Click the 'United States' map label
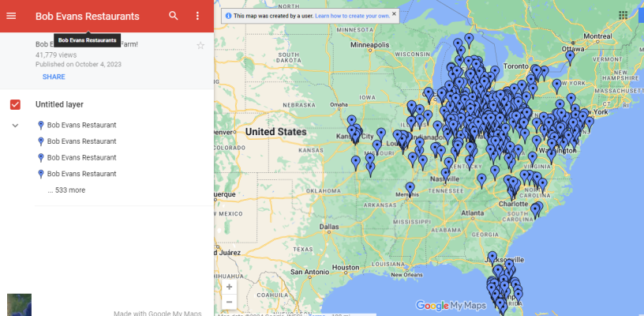The width and height of the screenshot is (644, 316). [275, 132]
